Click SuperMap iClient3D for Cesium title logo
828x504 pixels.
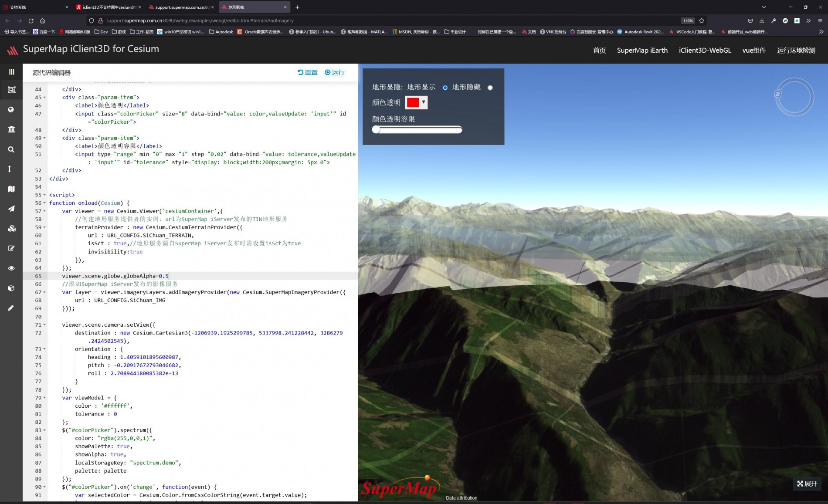pyautogui.click(x=83, y=49)
